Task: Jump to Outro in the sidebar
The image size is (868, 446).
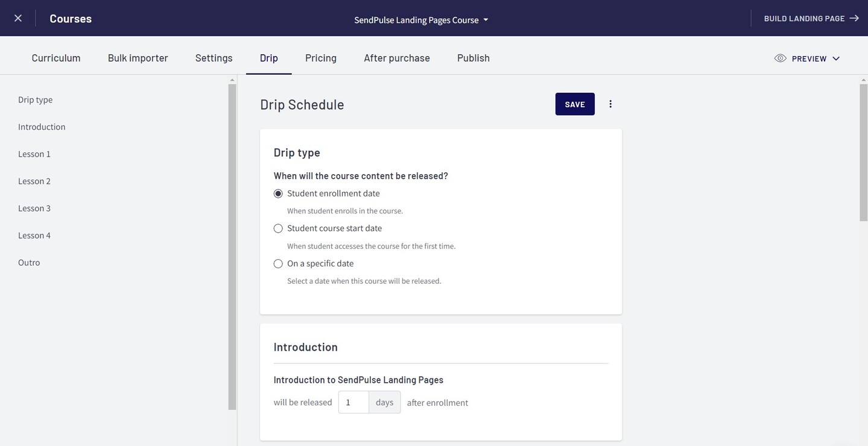Action: 29,262
